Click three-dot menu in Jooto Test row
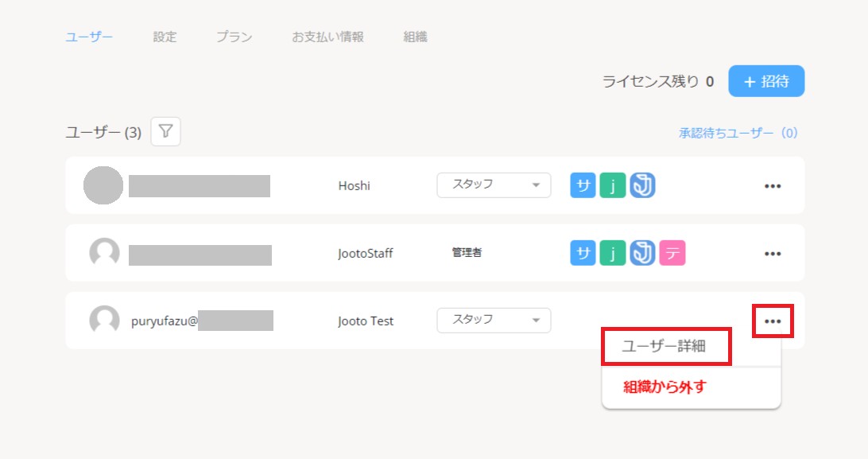Screen dimensions: 868x459 pos(772,321)
